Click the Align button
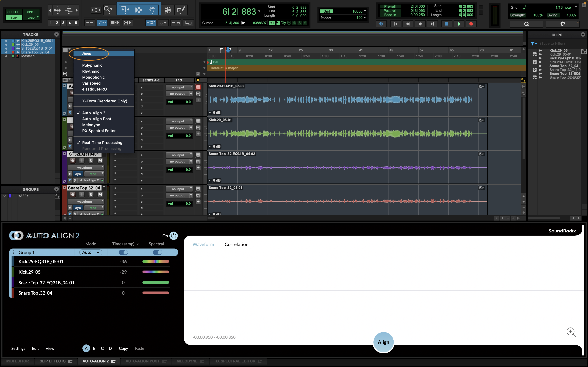Screen dimensions: 588x367 coord(383,342)
